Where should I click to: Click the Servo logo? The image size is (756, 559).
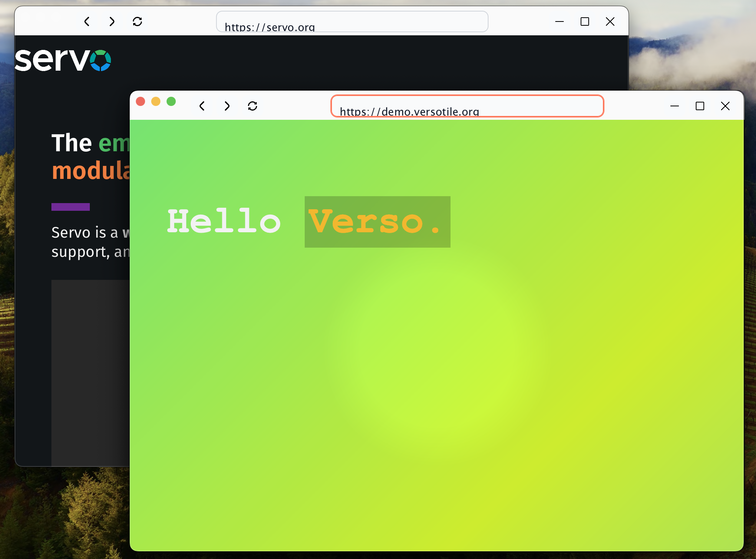pos(63,60)
